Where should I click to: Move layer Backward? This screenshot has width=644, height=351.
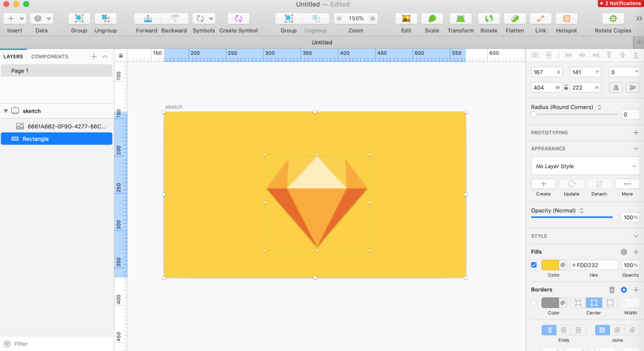(175, 18)
